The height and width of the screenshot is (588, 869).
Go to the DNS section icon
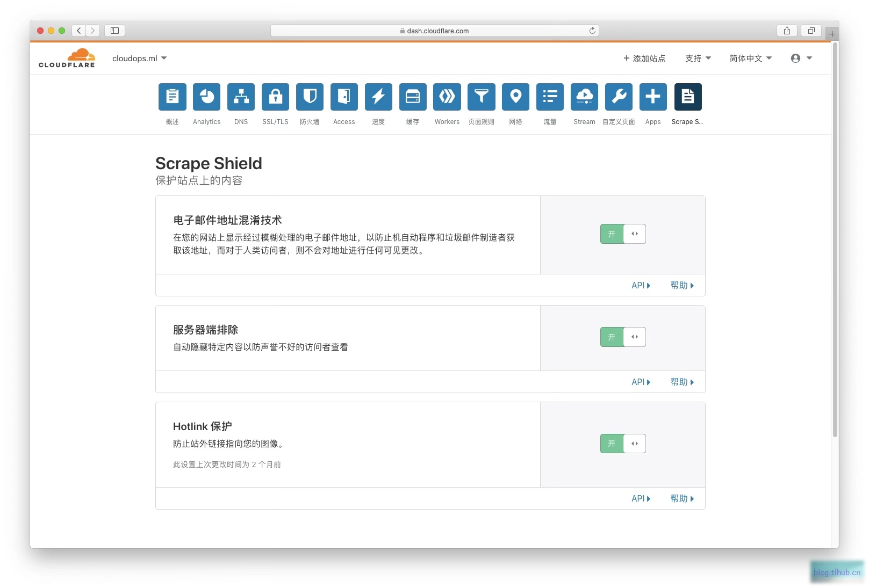pos(241,97)
